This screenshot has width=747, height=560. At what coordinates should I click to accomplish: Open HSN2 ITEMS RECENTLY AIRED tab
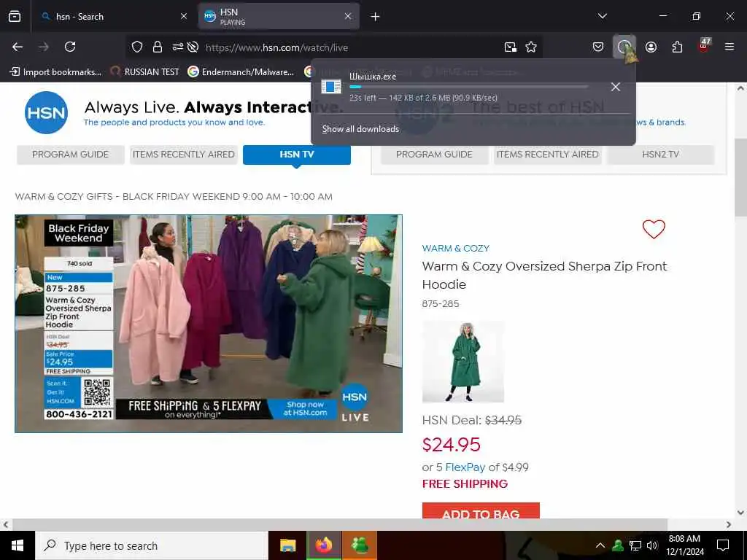click(x=548, y=155)
